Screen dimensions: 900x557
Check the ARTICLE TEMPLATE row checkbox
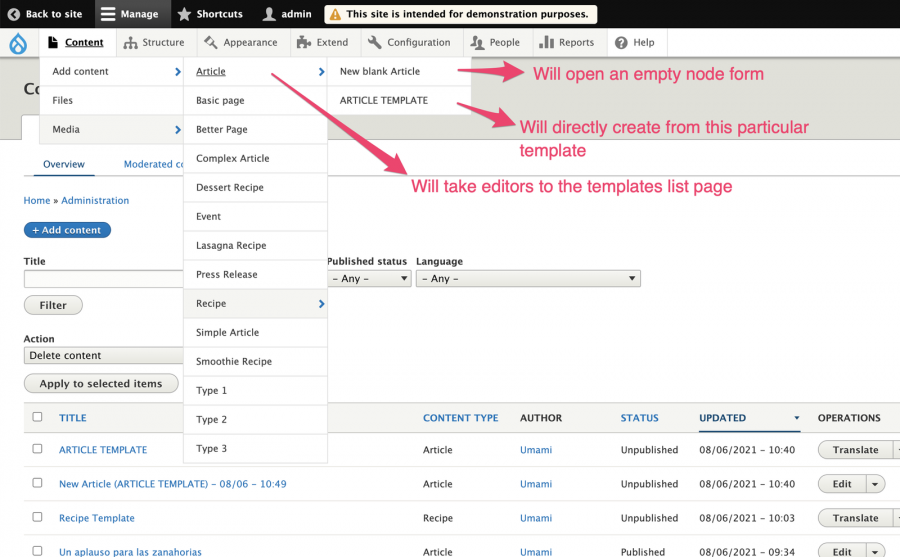pos(37,448)
